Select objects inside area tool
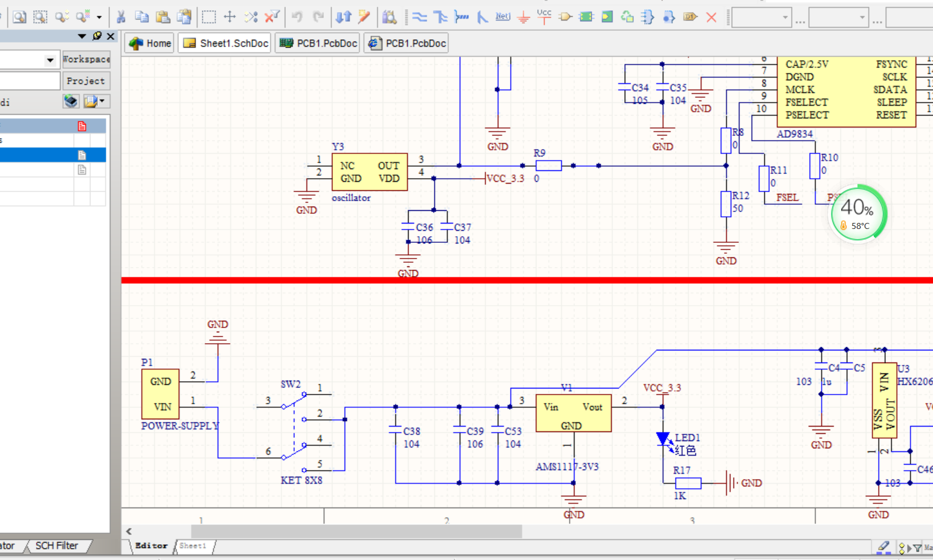Viewport: 933px width, 560px height. (x=208, y=17)
